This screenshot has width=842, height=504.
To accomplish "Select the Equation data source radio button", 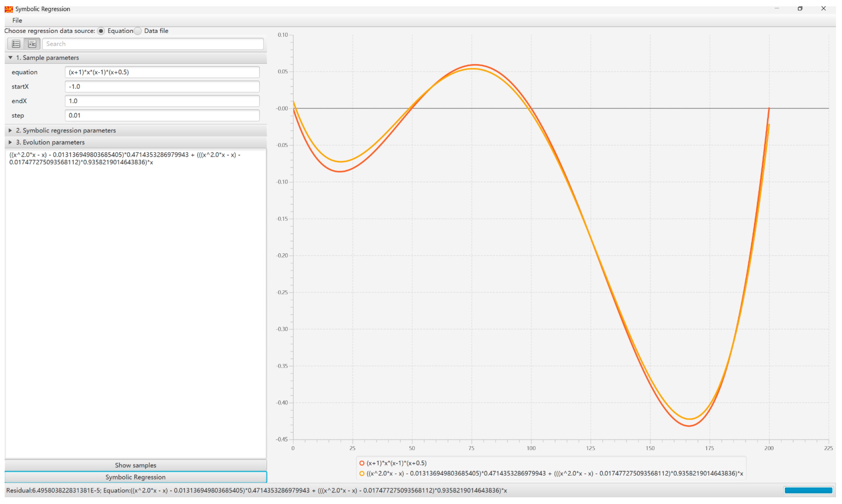I will click(101, 31).
